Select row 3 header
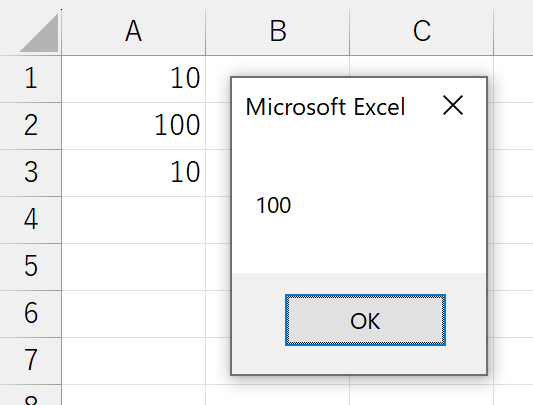Image resolution: width=533 pixels, height=405 pixels. point(31,173)
